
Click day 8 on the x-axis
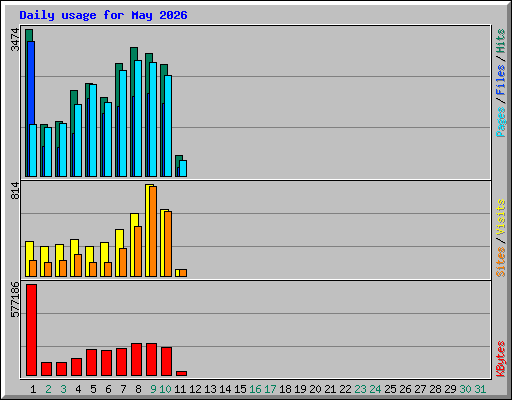138,389
